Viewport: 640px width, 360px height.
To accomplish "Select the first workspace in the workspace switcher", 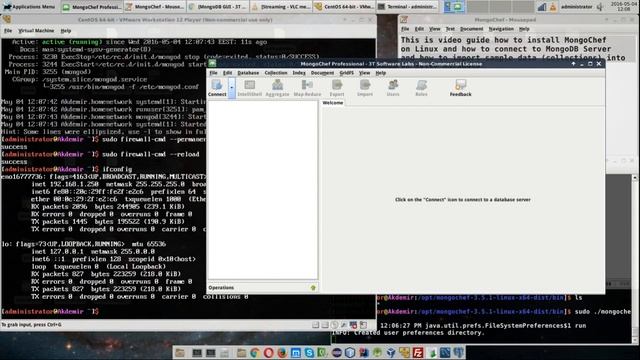I will point(453,7).
